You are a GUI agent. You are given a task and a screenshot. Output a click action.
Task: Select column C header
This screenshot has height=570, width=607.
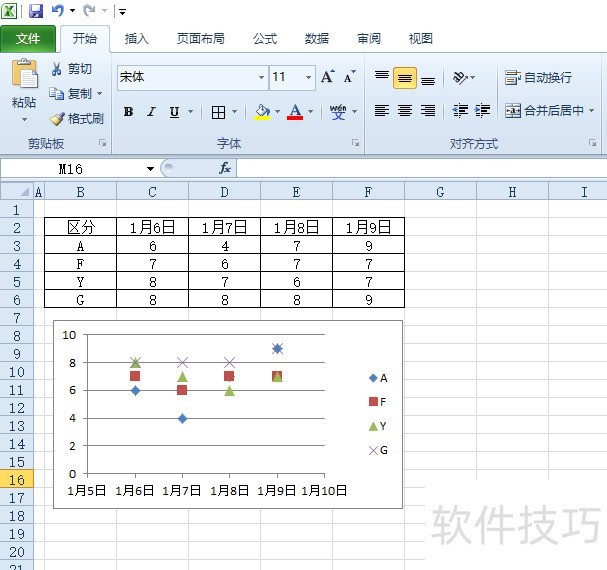coord(152,192)
